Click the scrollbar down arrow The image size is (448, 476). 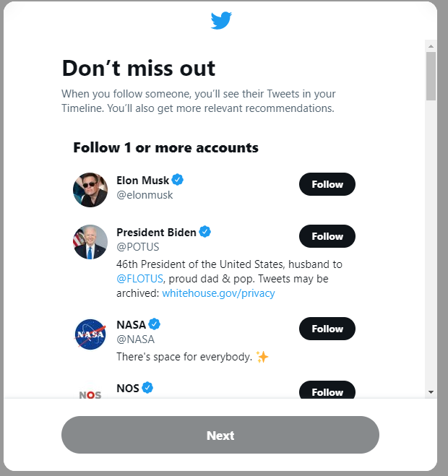click(x=431, y=391)
